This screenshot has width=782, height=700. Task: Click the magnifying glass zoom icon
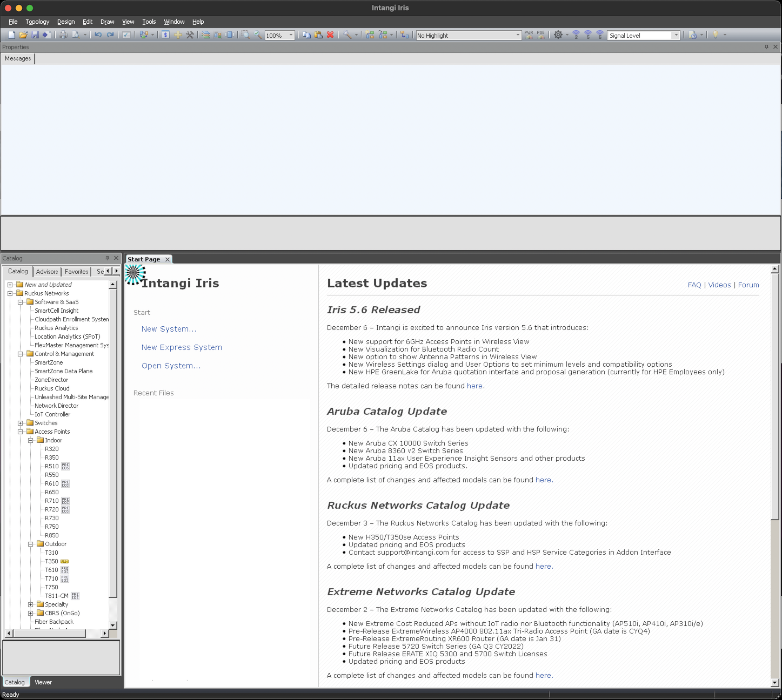(x=258, y=35)
